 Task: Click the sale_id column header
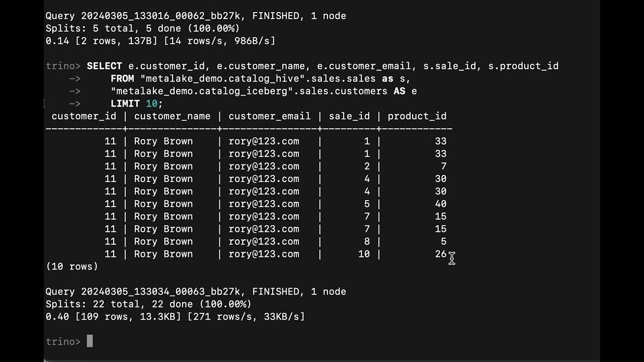coord(349,116)
